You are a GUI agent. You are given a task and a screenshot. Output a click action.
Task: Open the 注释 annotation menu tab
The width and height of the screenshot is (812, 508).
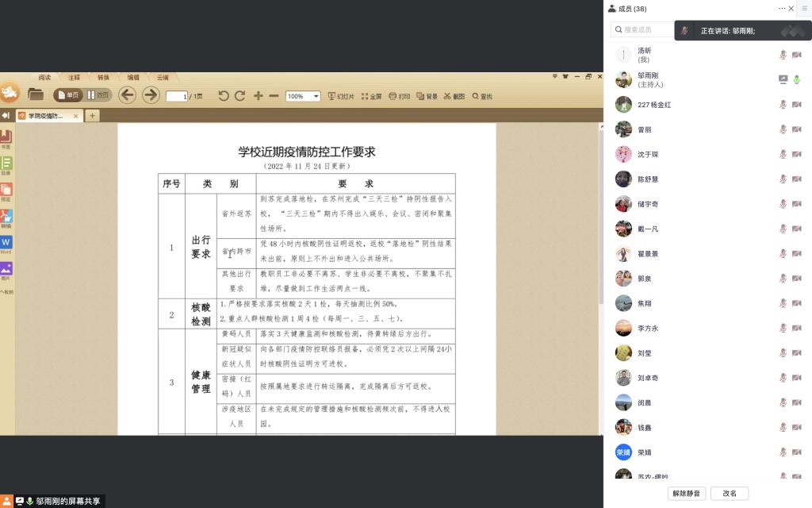tap(74, 78)
